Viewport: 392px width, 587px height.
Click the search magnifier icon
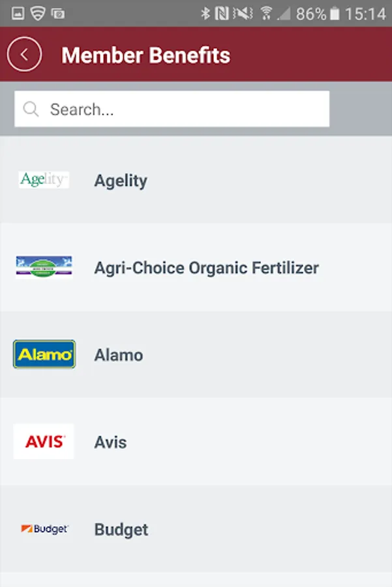pos(31,109)
